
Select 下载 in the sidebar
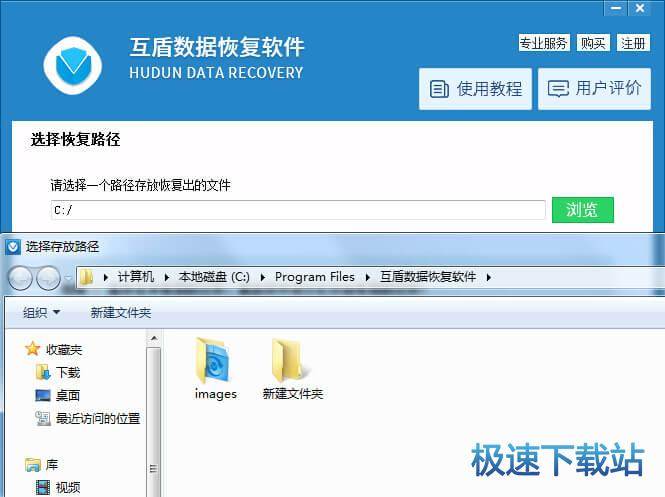(68, 373)
